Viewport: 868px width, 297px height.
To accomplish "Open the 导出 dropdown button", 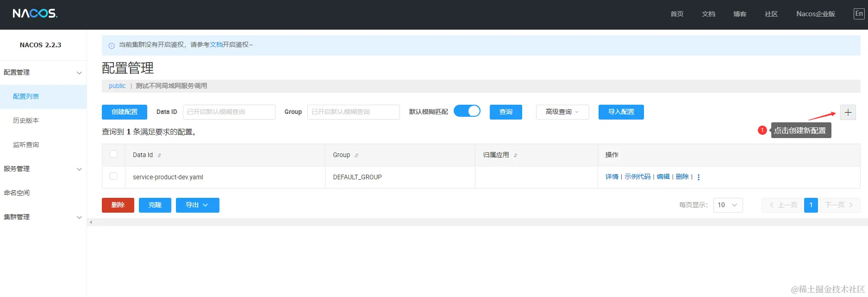I will [198, 205].
